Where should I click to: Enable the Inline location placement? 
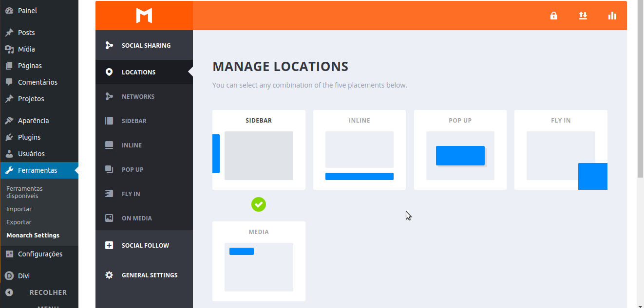359,150
